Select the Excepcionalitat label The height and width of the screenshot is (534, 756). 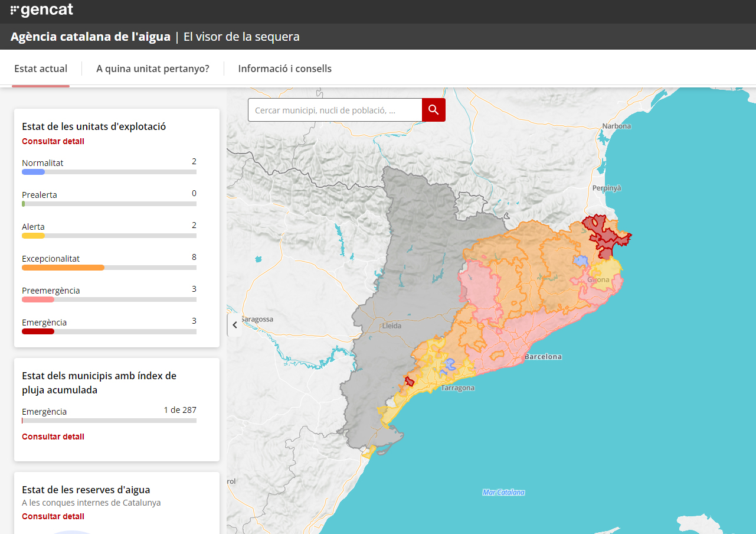(51, 259)
